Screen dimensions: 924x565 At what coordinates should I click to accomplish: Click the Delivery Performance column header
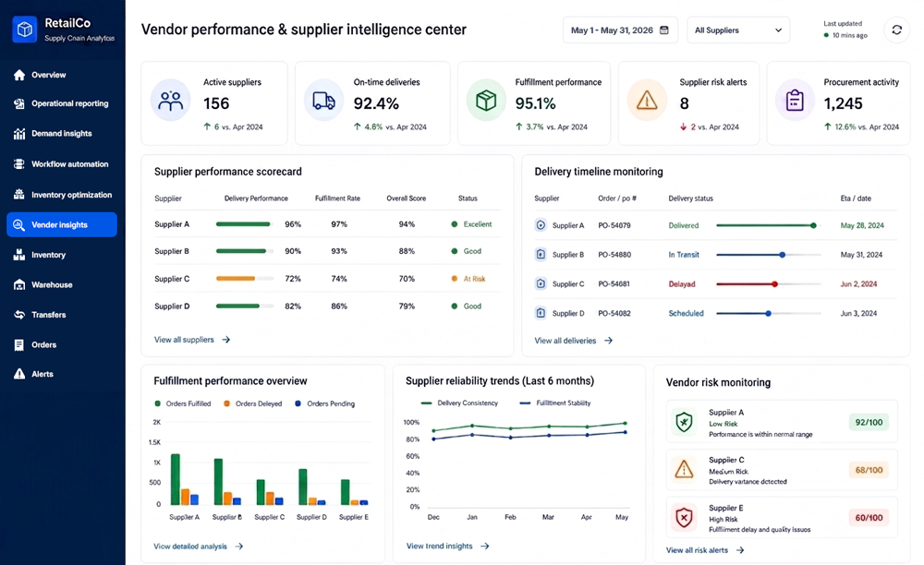point(256,198)
